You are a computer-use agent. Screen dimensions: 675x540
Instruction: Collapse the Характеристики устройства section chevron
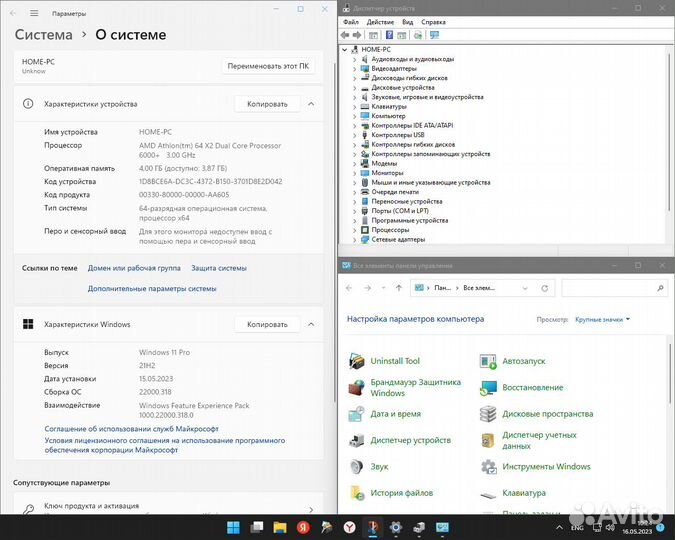coord(311,104)
